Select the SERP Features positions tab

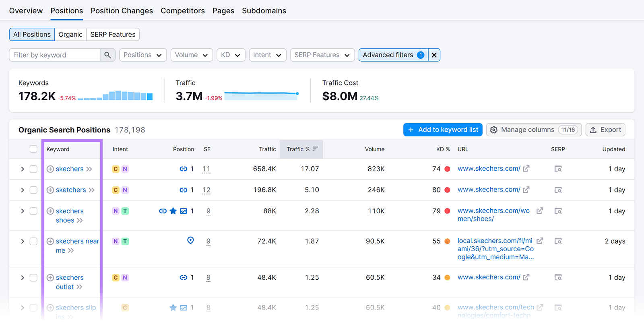113,35
